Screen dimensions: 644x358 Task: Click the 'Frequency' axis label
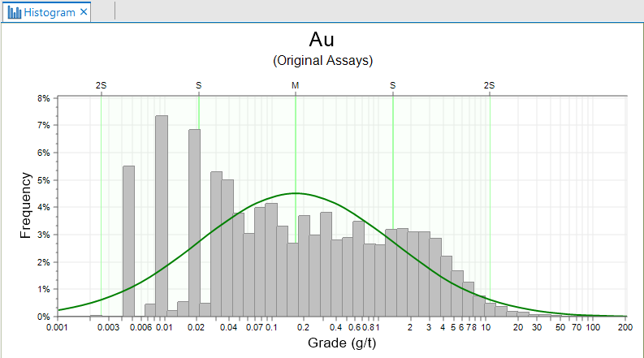[x=25, y=205]
